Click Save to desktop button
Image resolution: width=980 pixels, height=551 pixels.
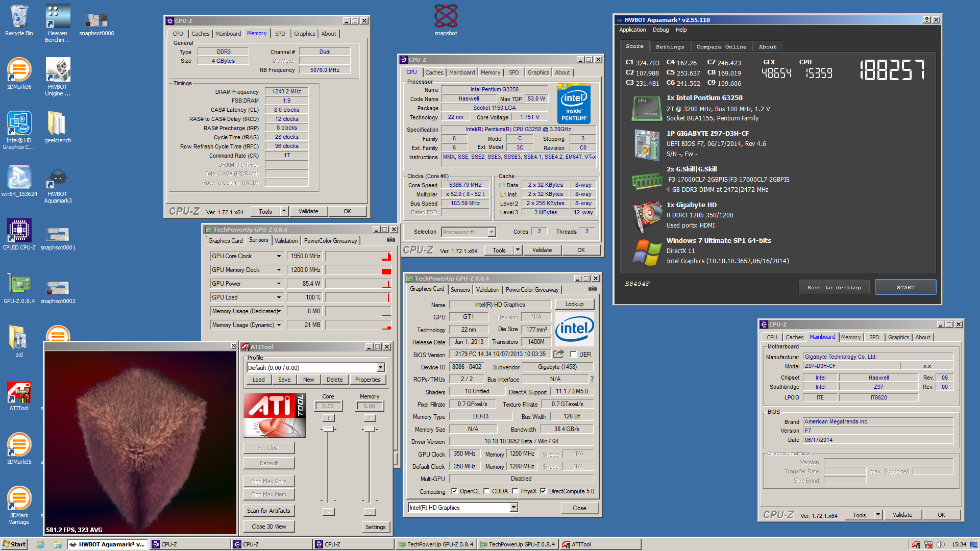point(834,287)
